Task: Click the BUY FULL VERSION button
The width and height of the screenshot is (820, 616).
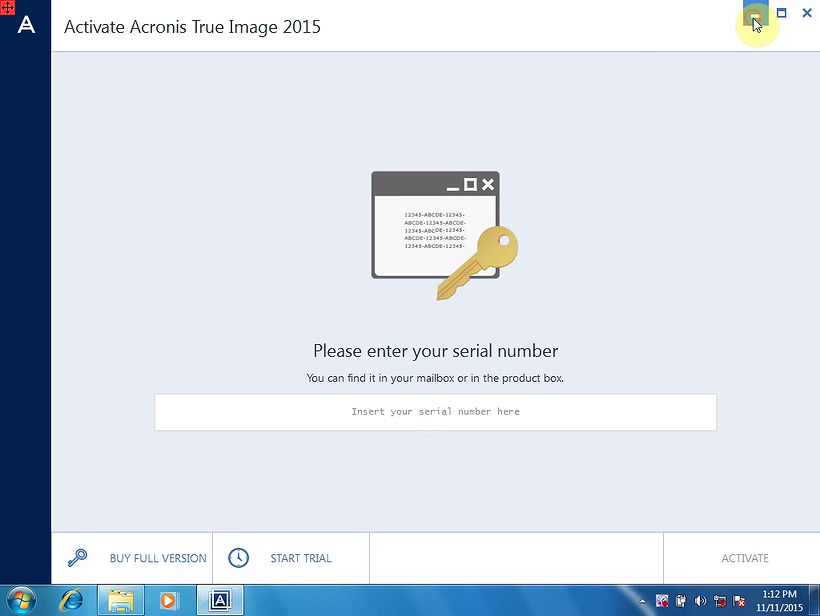Action: click(x=132, y=558)
